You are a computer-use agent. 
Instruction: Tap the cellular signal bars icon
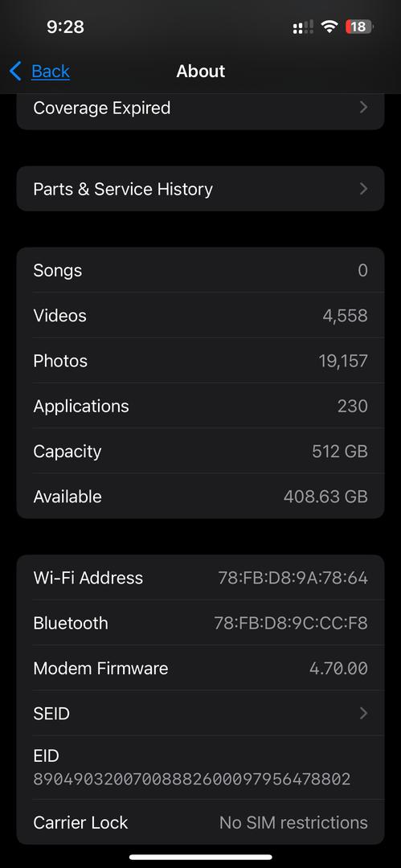[x=302, y=27]
